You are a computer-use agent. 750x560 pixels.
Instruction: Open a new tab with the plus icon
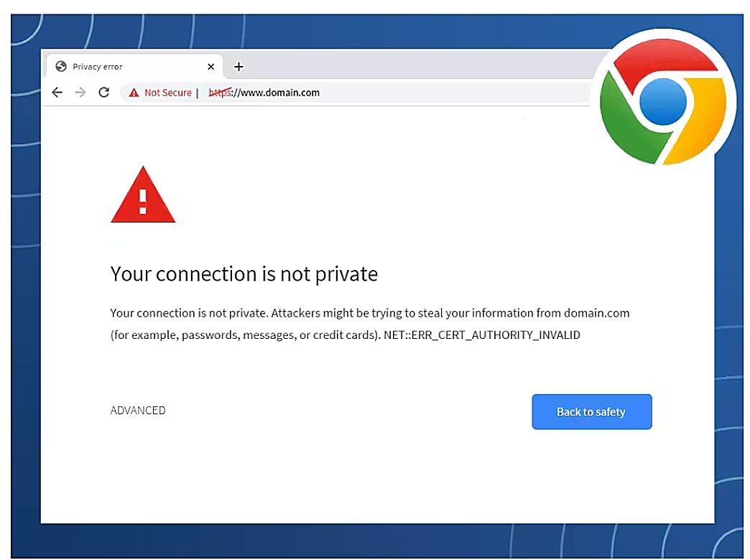tap(239, 67)
